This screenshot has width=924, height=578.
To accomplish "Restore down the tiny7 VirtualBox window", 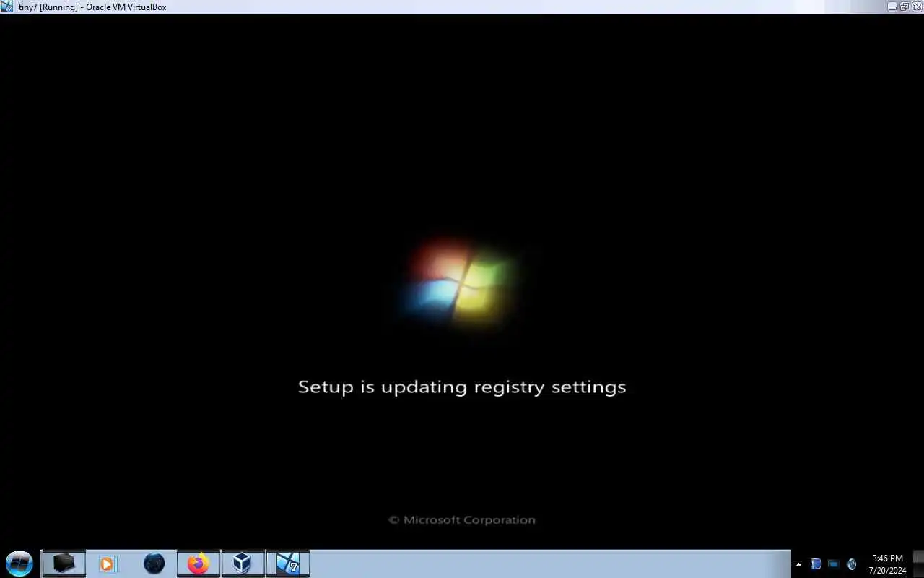I will click(x=904, y=7).
